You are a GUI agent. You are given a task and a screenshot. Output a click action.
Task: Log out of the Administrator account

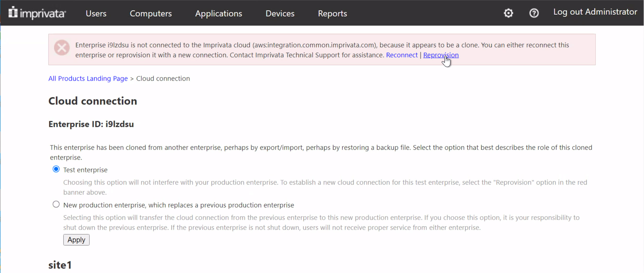click(595, 12)
